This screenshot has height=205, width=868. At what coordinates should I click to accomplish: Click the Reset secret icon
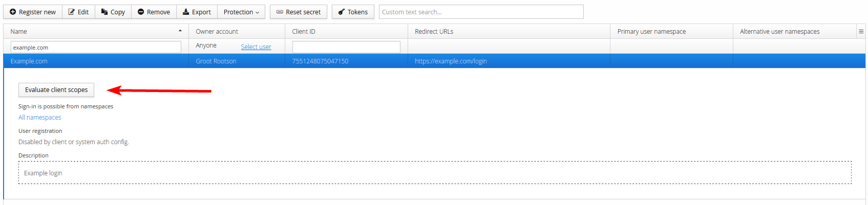[280, 12]
